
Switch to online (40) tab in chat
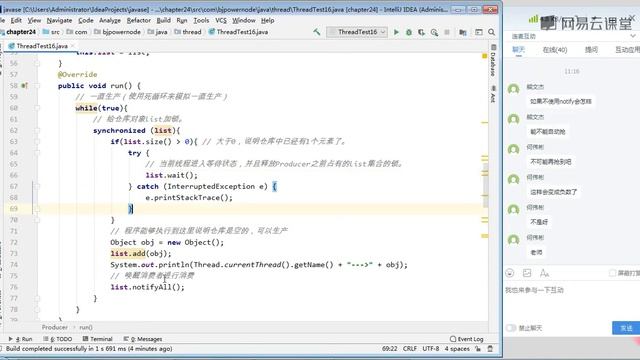[x=555, y=50]
